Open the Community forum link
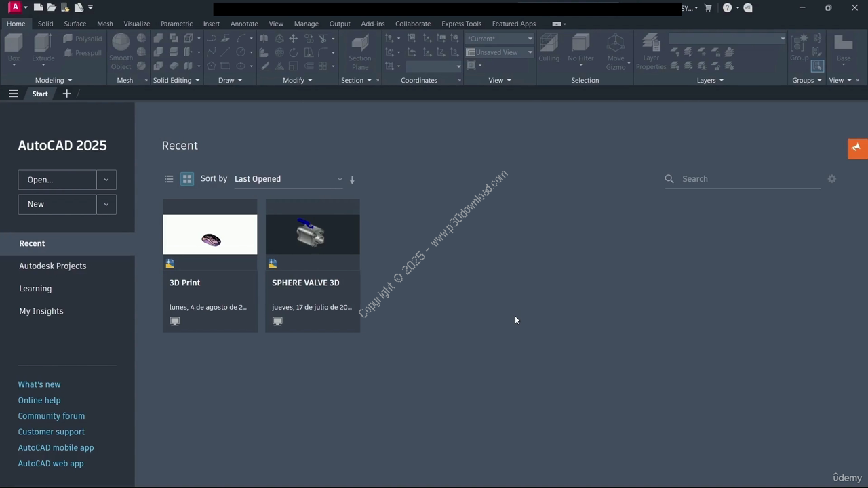868x488 pixels. pos(52,416)
